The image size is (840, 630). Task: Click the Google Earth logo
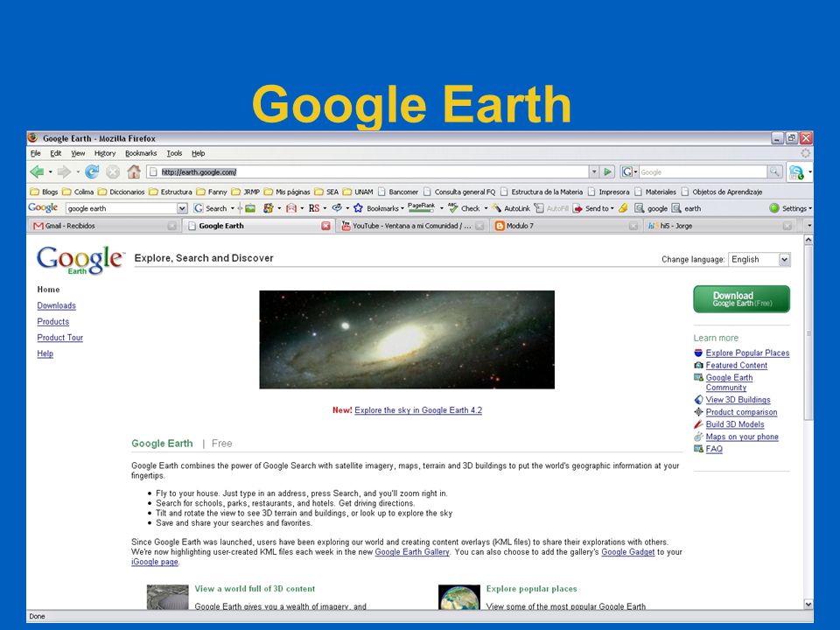click(80, 260)
